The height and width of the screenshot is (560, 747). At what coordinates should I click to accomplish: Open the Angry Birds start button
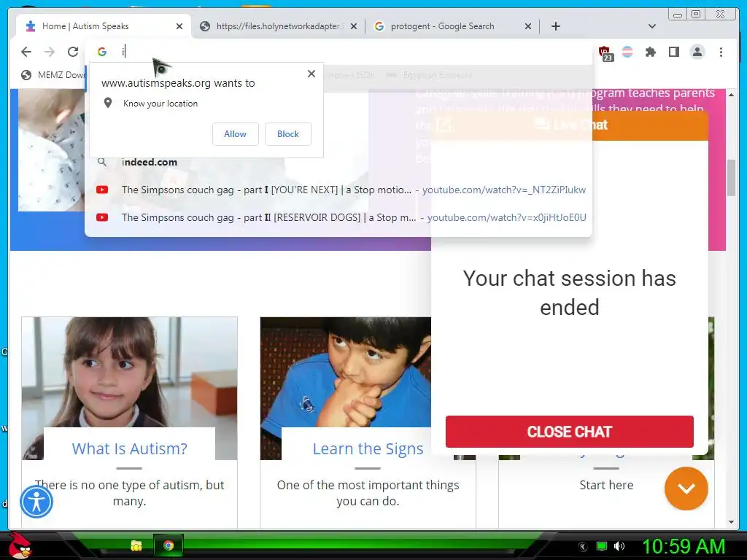tap(20, 545)
